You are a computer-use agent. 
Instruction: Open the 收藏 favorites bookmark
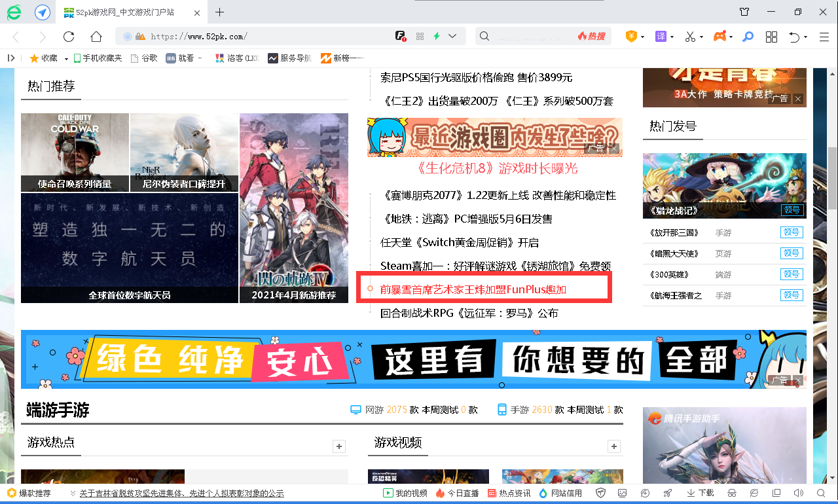43,58
